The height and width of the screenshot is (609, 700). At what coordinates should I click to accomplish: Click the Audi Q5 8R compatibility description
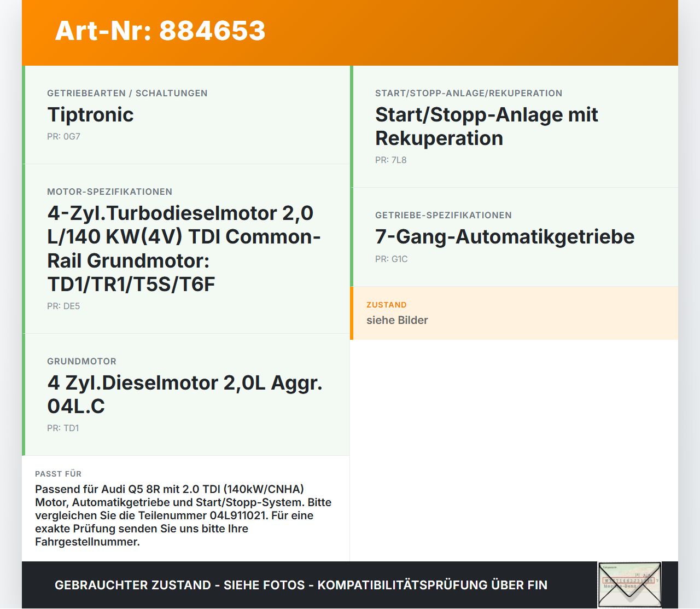click(183, 515)
